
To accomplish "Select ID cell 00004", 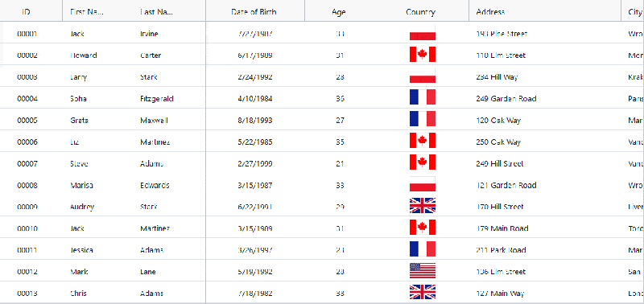I will click(27, 98).
